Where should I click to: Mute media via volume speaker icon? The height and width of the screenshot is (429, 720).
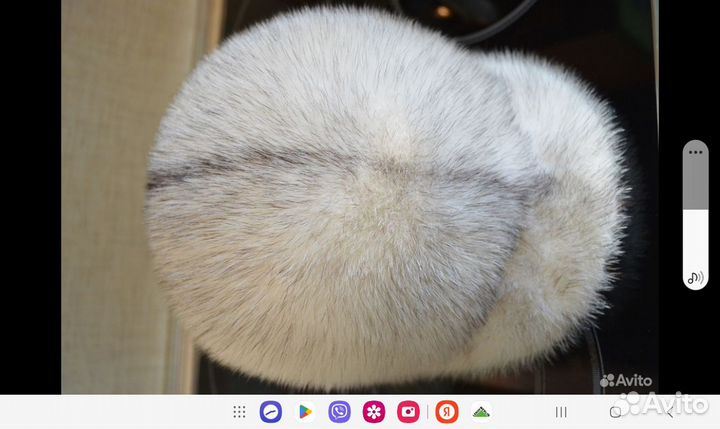695,277
